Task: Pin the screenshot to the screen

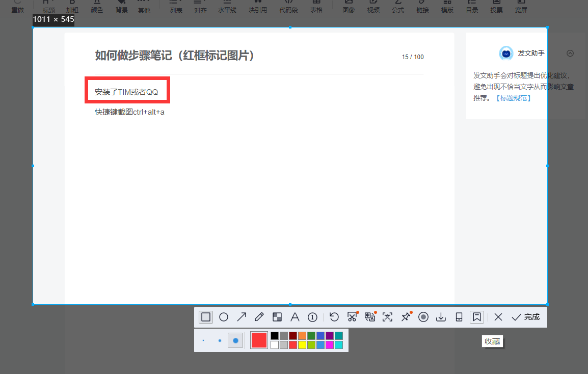Action: pyautogui.click(x=406, y=317)
